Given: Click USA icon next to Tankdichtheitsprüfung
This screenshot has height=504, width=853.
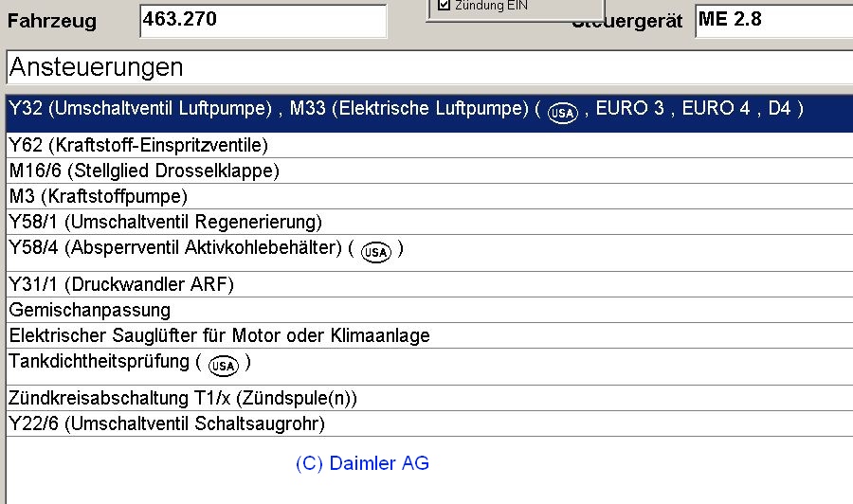Looking at the screenshot, I should click(224, 366).
